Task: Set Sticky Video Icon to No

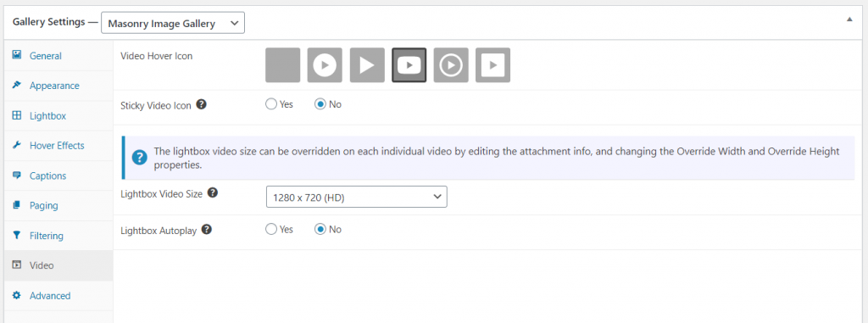Action: click(x=320, y=103)
